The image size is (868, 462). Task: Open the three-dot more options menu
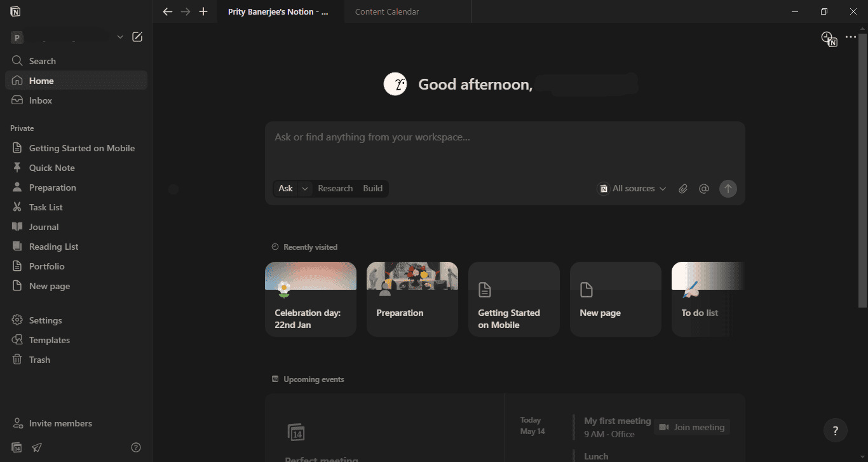coord(851,37)
